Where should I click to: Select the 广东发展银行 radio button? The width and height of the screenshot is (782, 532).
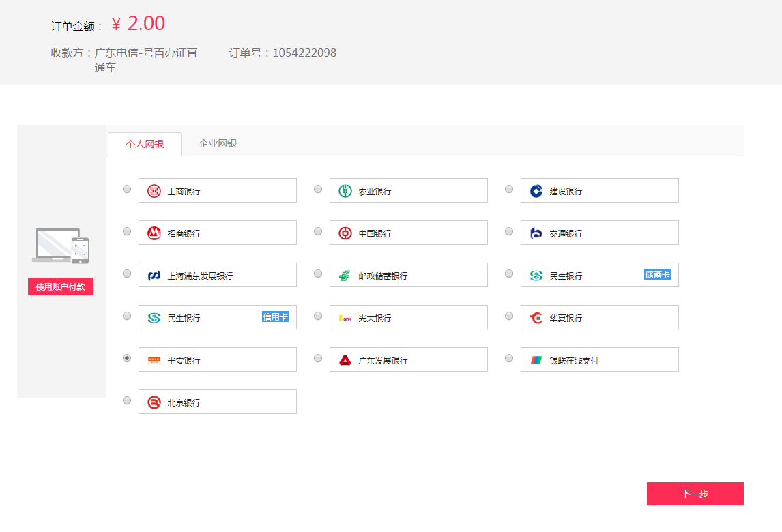318,358
